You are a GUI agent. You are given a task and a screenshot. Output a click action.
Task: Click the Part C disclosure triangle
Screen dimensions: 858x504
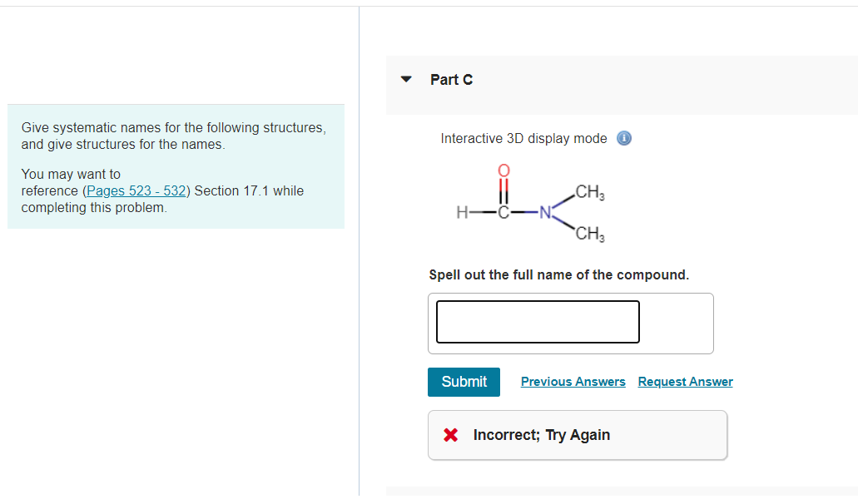click(x=405, y=79)
